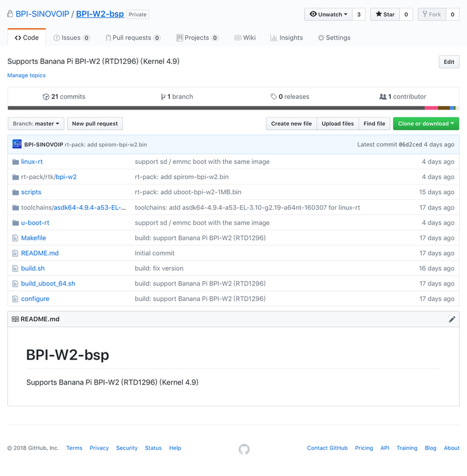Click the people icon beside 1 contributor
Viewport: 467px width, 476px height.
(383, 97)
